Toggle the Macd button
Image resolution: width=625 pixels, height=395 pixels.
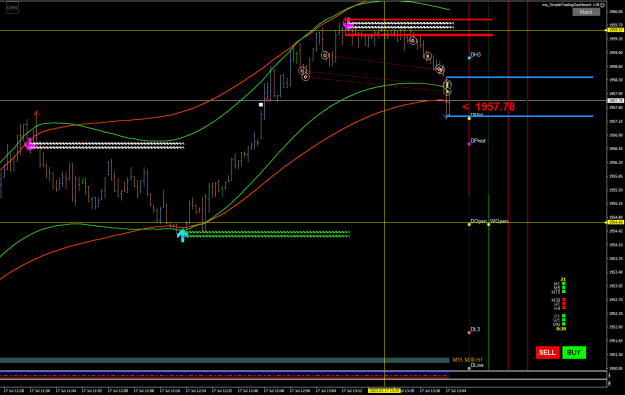tap(586, 12)
